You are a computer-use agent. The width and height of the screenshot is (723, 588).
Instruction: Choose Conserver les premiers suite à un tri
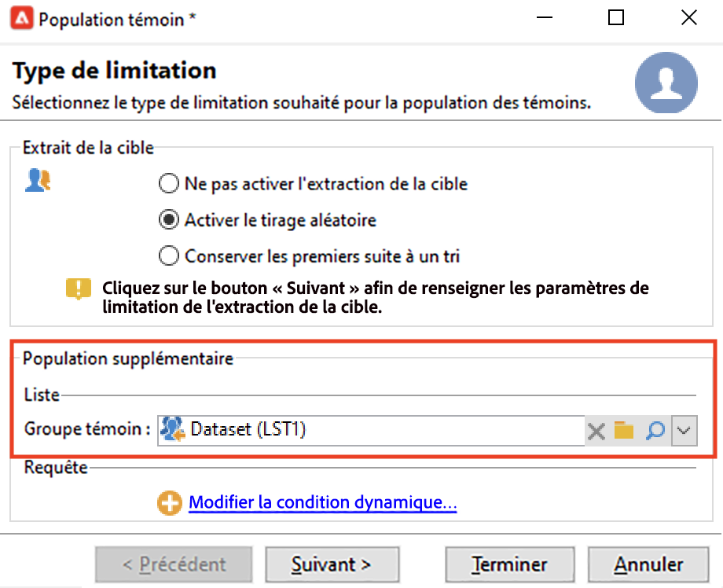pyautogui.click(x=168, y=255)
